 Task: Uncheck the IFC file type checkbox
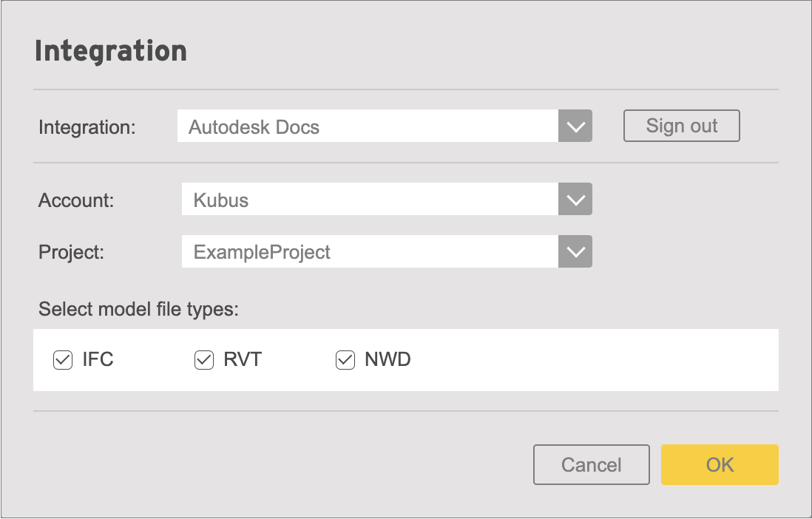pos(63,360)
